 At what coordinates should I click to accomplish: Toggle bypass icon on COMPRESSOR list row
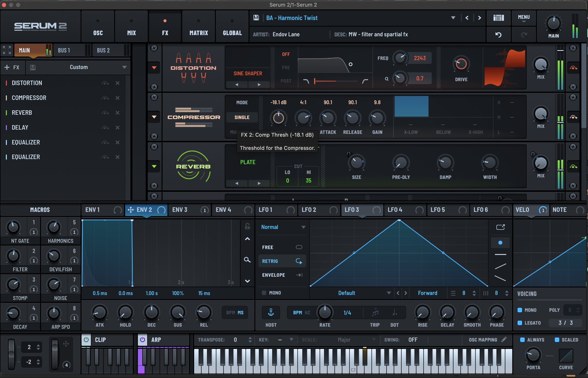tap(105, 98)
